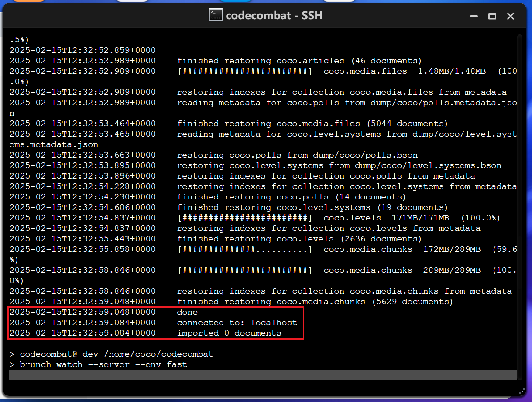This screenshot has height=402, width=532.
Task: Click the full coco.media.chunks 289MB/289MB progress bar
Action: (x=245, y=270)
